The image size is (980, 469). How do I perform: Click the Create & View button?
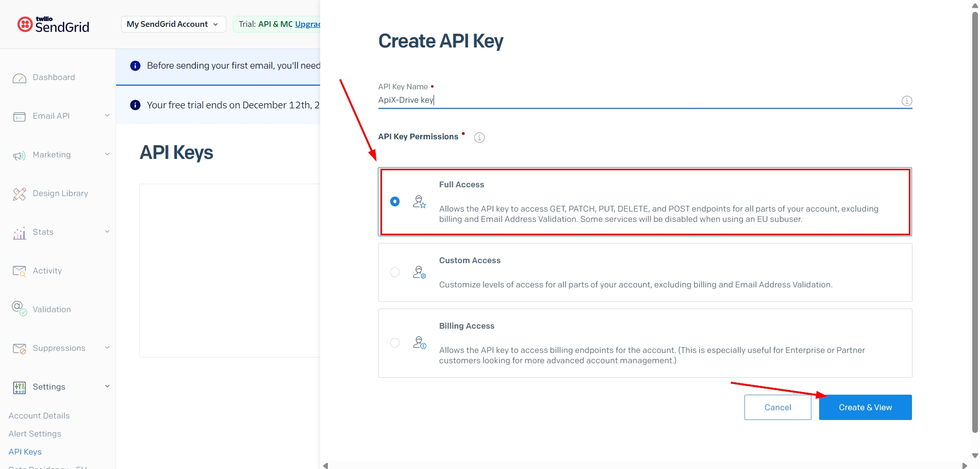click(x=865, y=408)
